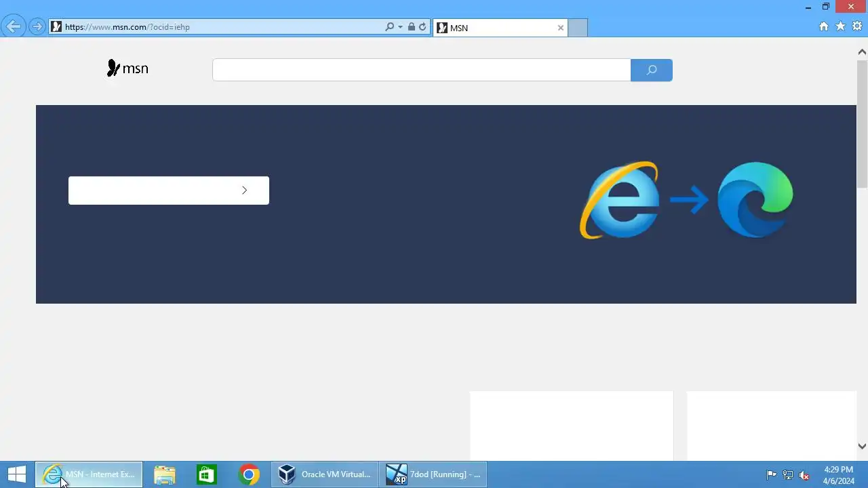Open Action Center flag tray icon
The width and height of the screenshot is (868, 488).
772,475
